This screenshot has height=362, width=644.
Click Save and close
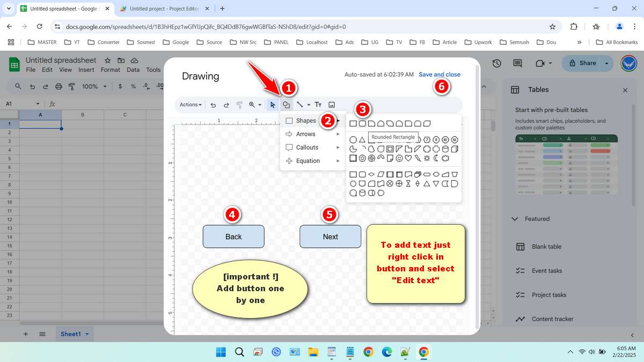[x=440, y=75]
